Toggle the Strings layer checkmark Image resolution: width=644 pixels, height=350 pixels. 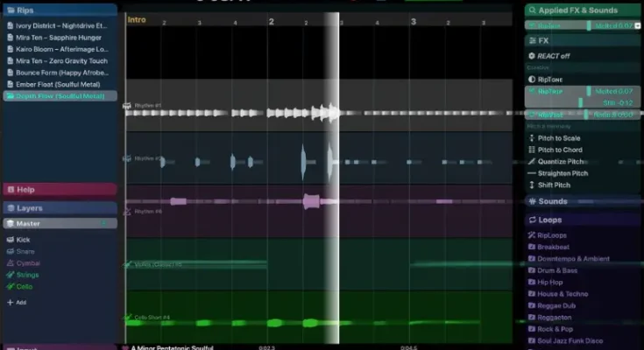[11, 275]
